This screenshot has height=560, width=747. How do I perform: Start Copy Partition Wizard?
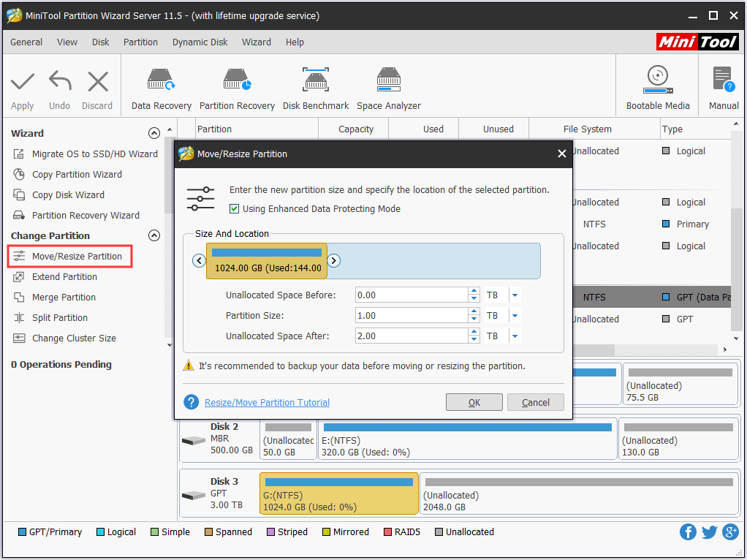[x=68, y=175]
